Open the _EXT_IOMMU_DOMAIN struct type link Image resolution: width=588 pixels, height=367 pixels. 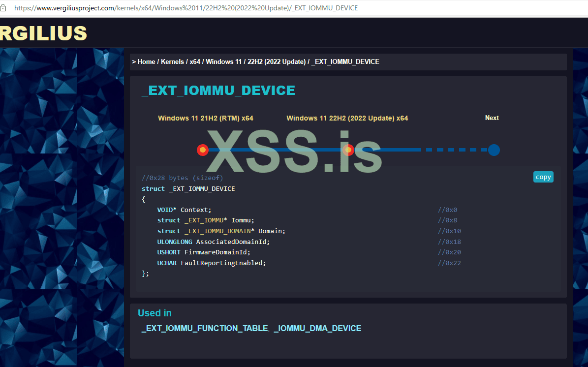tap(217, 231)
